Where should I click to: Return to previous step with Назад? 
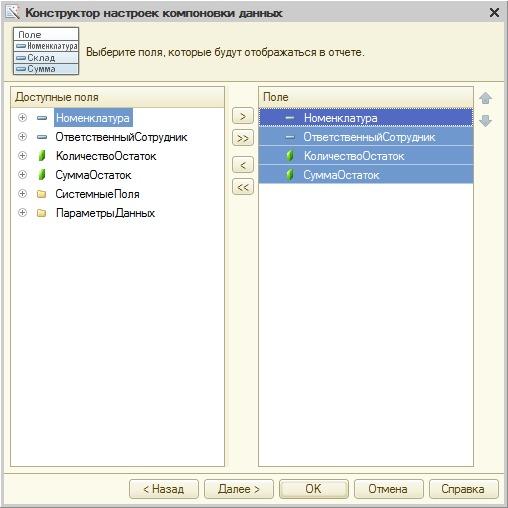pos(164,489)
